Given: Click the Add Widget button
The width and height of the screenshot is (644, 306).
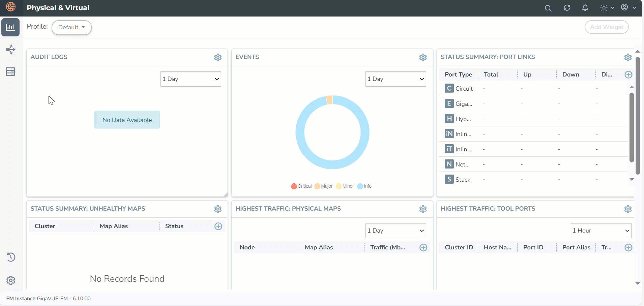Looking at the screenshot, I should tap(606, 27).
